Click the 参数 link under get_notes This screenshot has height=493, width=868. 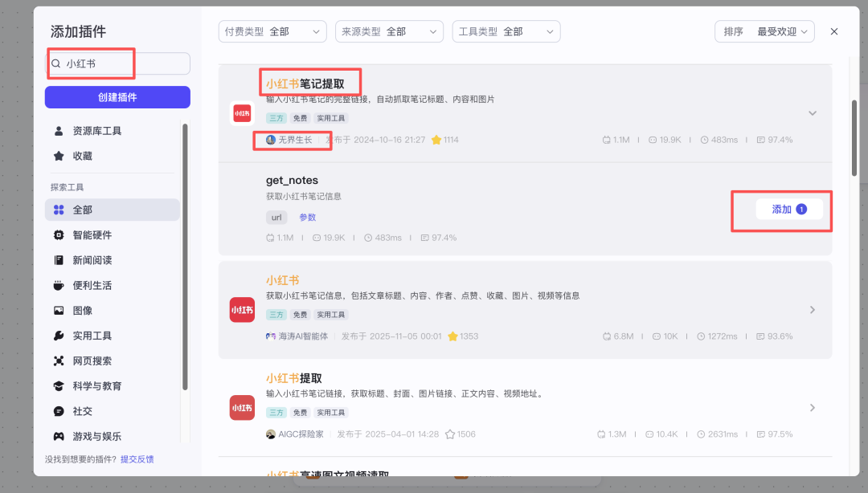click(308, 218)
